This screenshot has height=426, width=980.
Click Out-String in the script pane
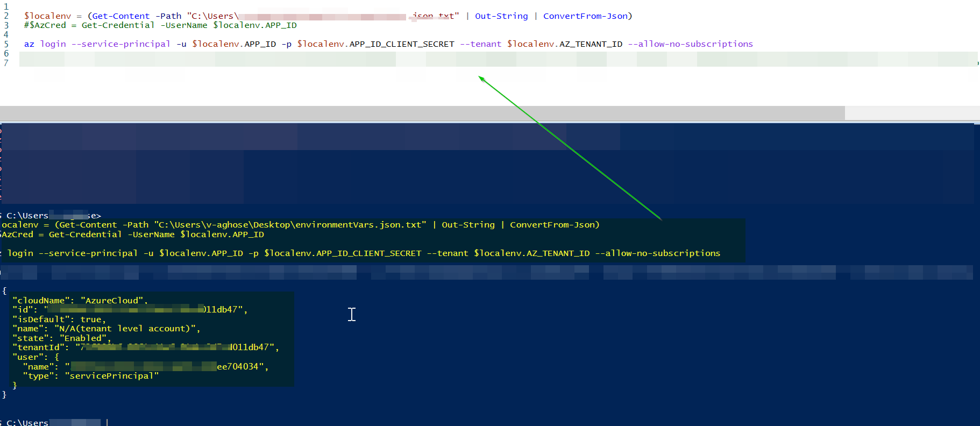501,16
